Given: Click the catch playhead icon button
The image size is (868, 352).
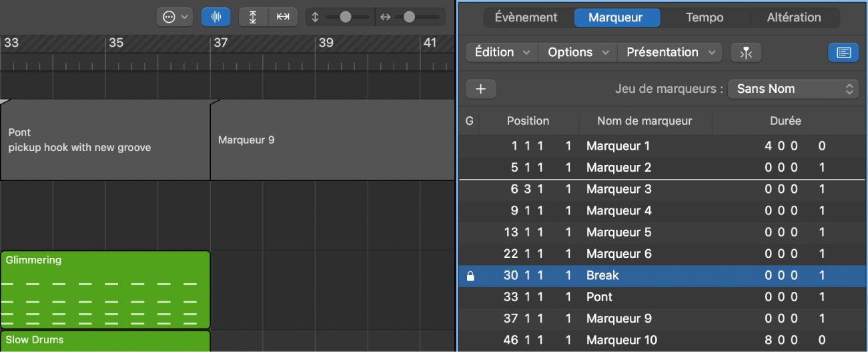Looking at the screenshot, I should [x=746, y=53].
